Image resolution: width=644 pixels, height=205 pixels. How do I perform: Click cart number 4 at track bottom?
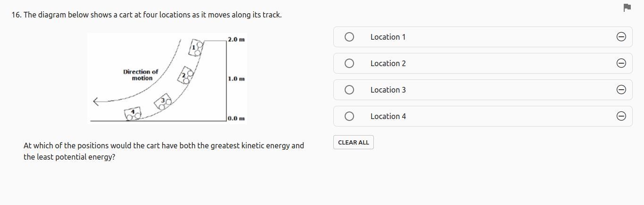pos(133,113)
